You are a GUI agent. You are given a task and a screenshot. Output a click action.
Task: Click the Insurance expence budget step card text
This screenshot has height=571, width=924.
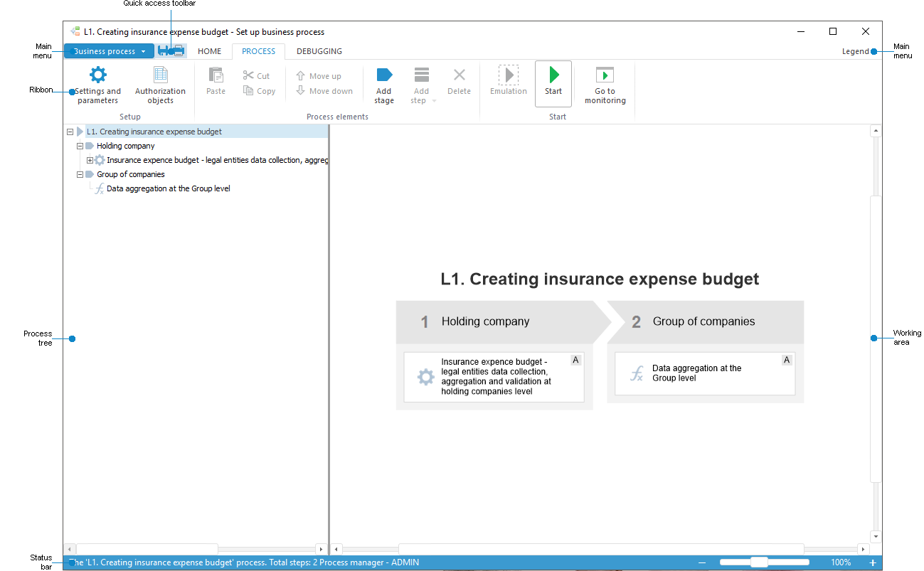pos(496,377)
